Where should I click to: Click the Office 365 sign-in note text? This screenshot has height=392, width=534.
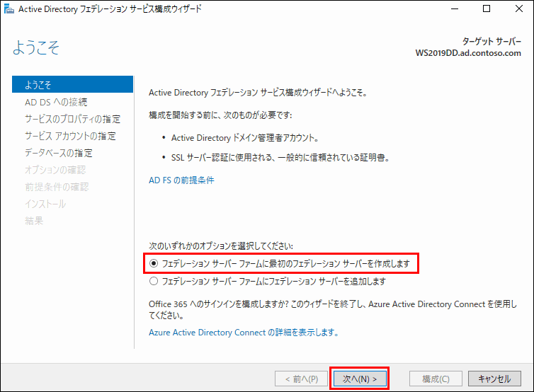[x=333, y=309]
